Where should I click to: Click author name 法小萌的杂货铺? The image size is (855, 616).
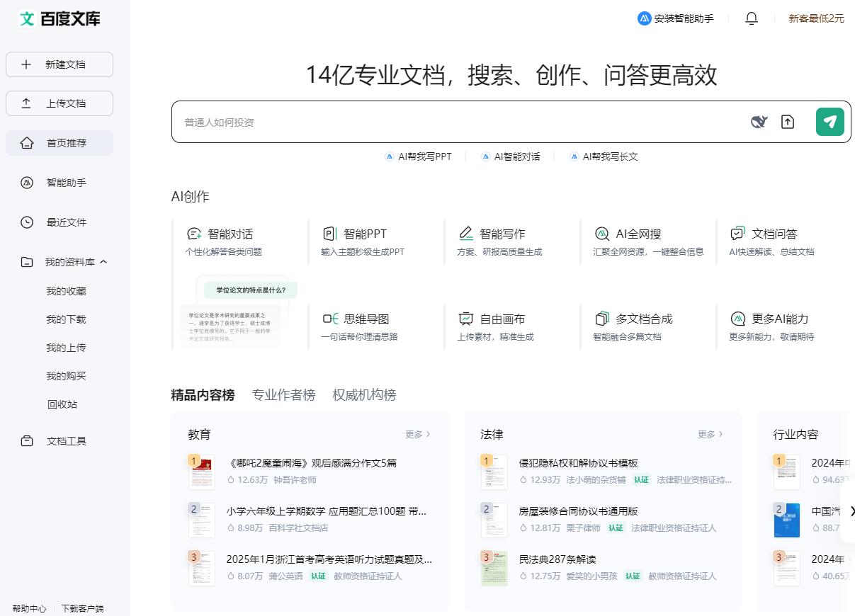[596, 480]
